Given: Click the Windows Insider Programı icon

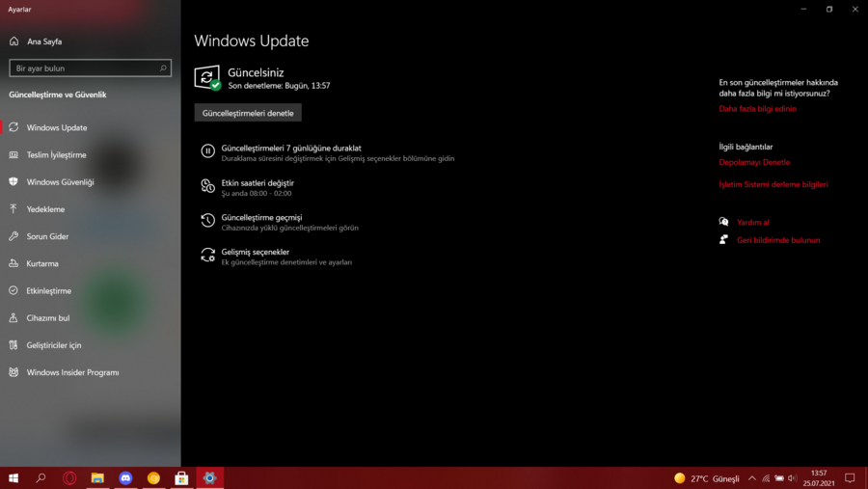Looking at the screenshot, I should pos(14,372).
